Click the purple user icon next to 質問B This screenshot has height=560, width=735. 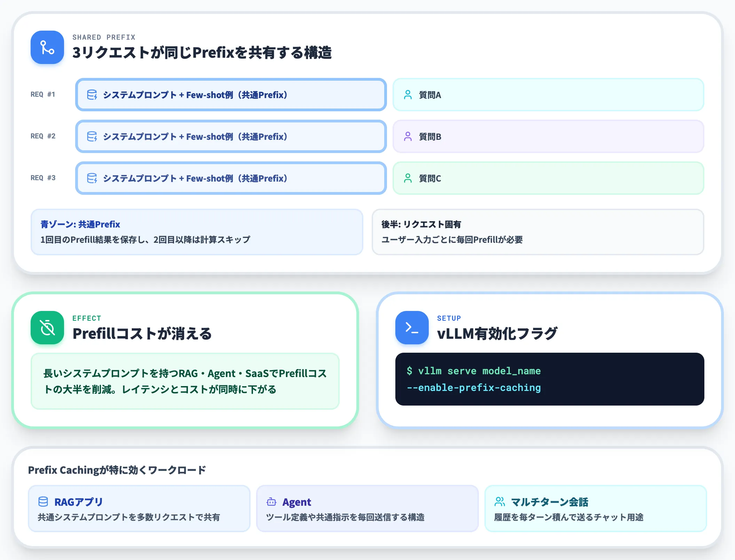click(x=408, y=136)
